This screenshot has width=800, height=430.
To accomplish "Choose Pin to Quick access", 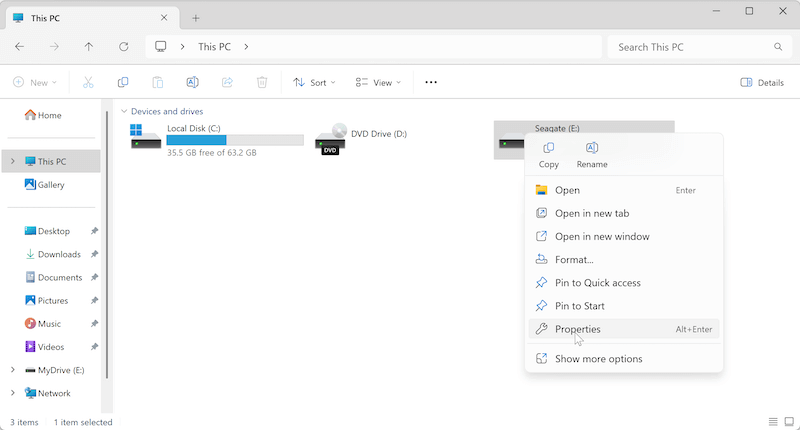I will click(x=623, y=283).
